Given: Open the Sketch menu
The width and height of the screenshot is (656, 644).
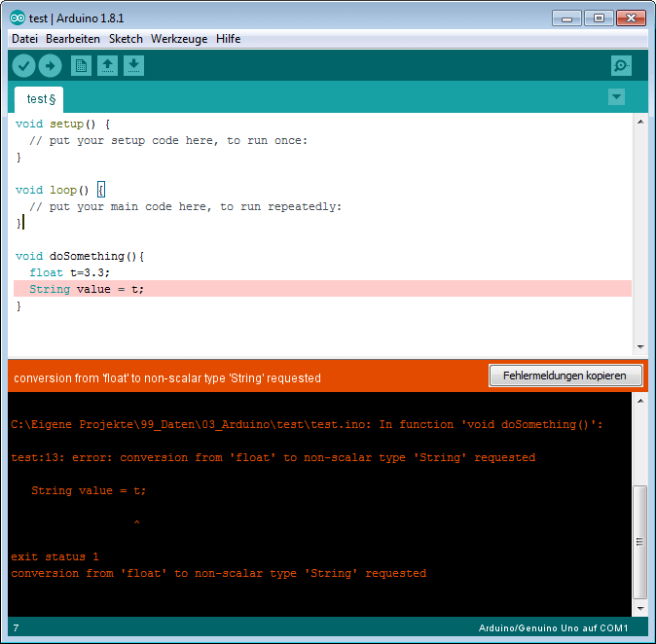Looking at the screenshot, I should point(126,39).
